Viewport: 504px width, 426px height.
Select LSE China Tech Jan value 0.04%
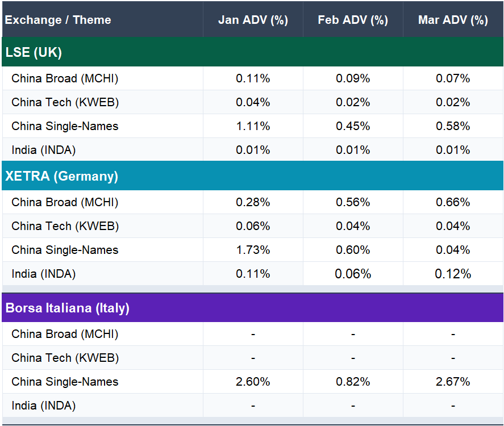(253, 102)
